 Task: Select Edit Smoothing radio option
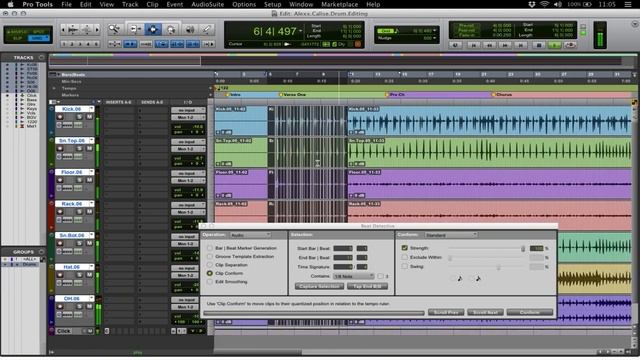pyautogui.click(x=210, y=282)
